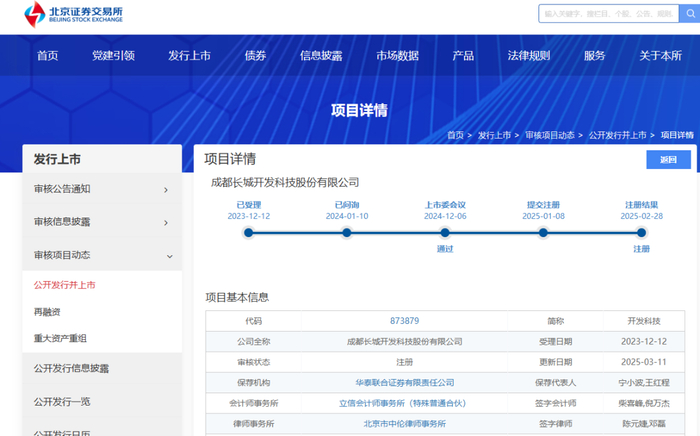Expand the 审核信息披露 sidebar section
Screen dimensions: 700x436
click(100, 222)
